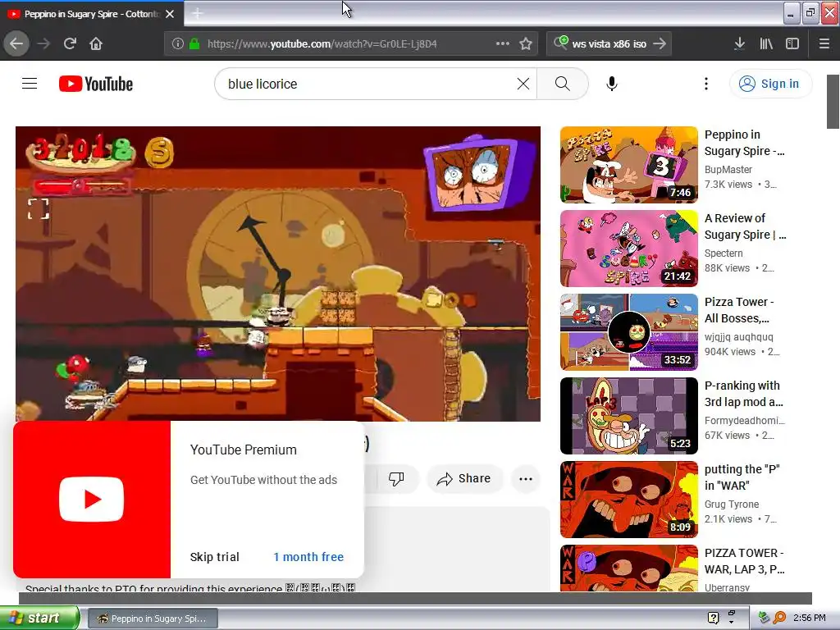840x630 pixels.
Task: Open the browser downloads panel
Action: [740, 44]
